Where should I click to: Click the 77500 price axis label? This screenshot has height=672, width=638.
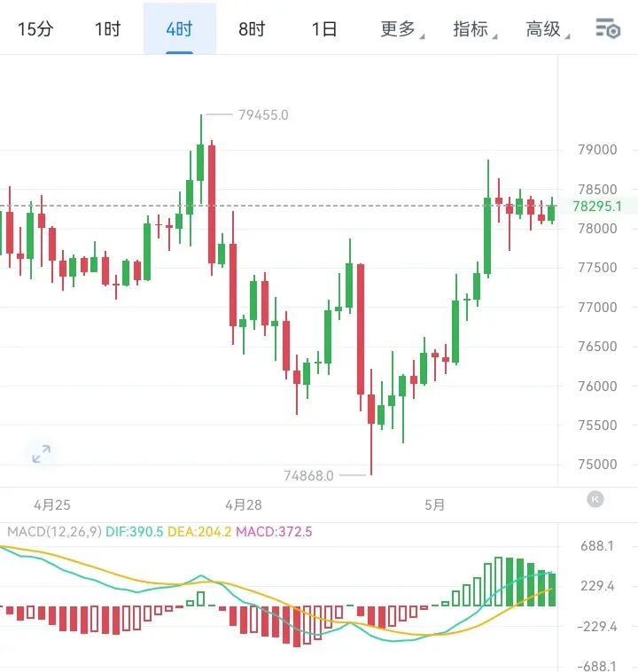[597, 268]
